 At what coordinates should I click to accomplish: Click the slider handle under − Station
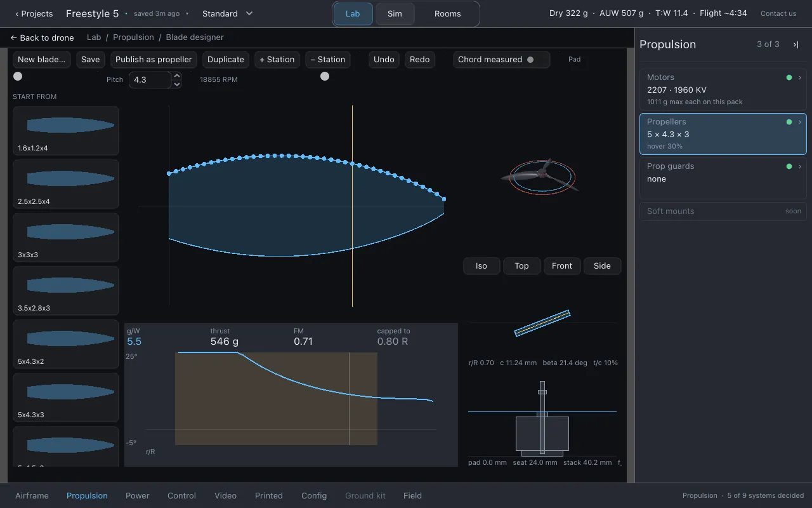325,76
